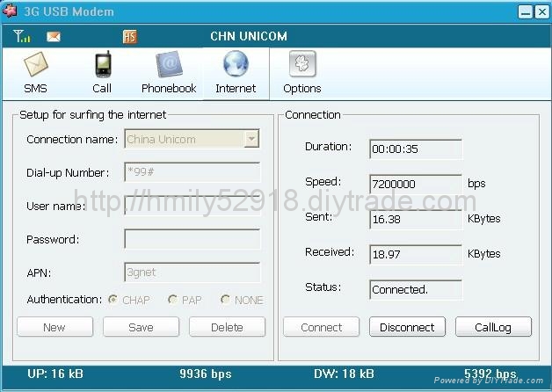Click the 3G USB Modem title icon
This screenshot has width=552, height=392.
coord(10,11)
